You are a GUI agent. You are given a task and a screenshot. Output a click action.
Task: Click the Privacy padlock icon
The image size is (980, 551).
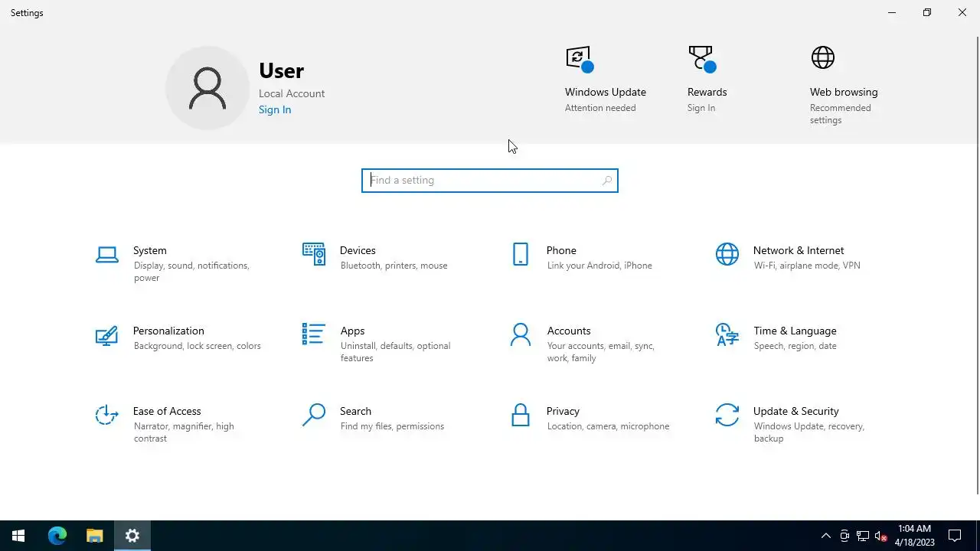tap(521, 415)
